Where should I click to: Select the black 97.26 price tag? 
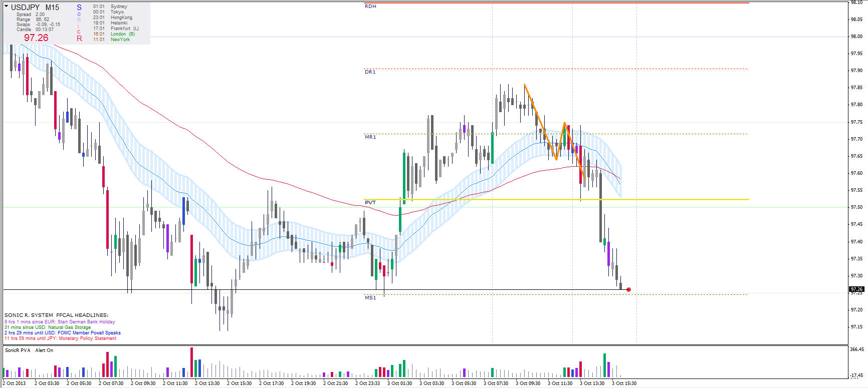click(856, 289)
